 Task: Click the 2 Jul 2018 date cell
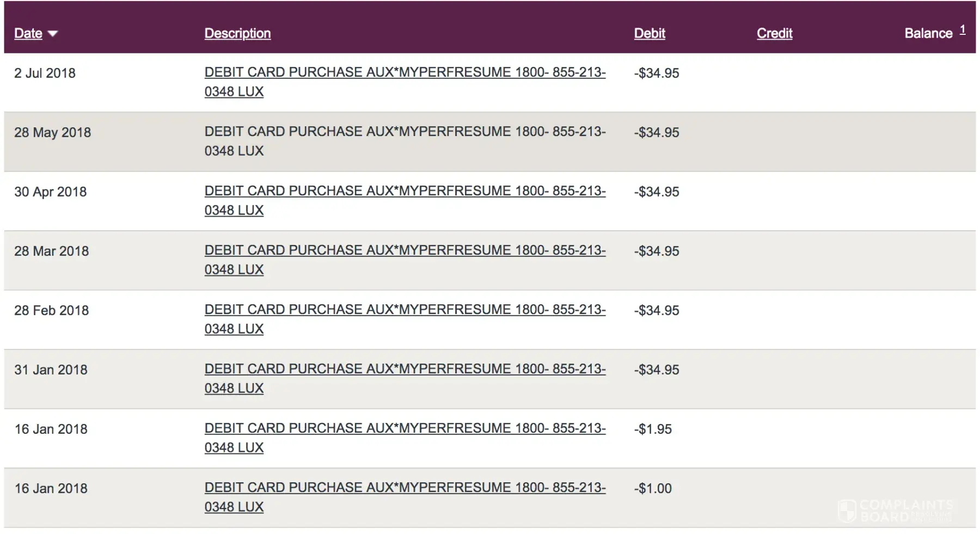(45, 73)
